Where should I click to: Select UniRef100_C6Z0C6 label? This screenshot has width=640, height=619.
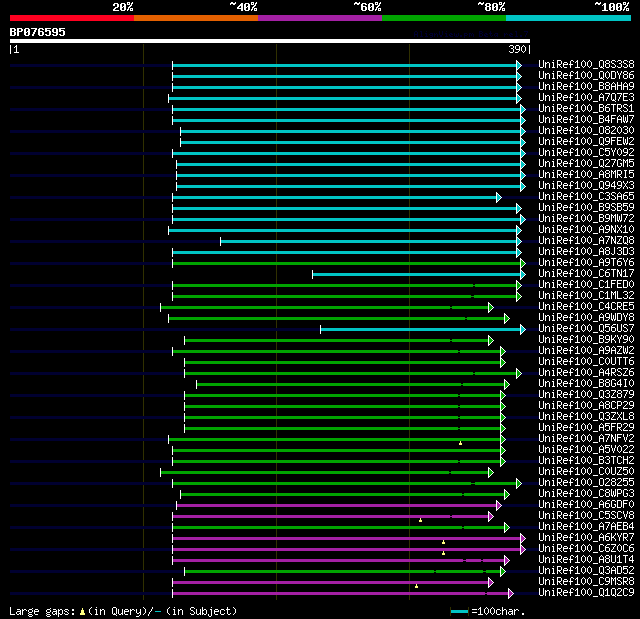pyautogui.click(x=586, y=549)
